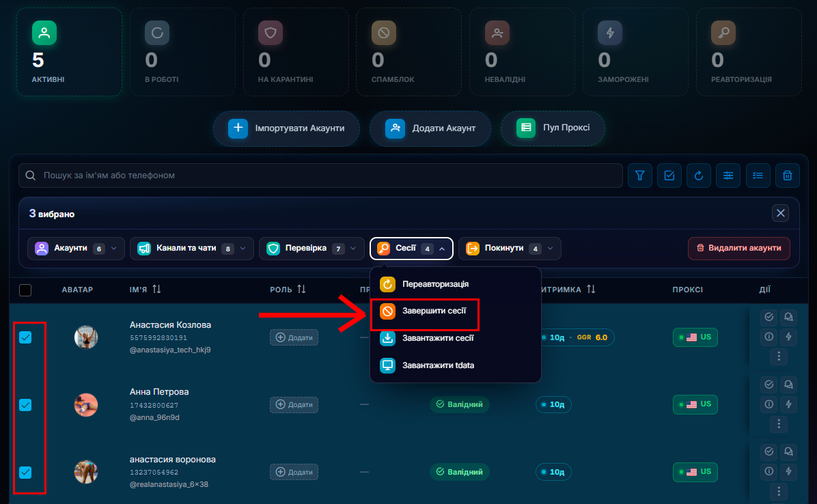The image size is (817, 504).
Task: Choose Переавторизація from the Сесії menu
Action: 456,284
